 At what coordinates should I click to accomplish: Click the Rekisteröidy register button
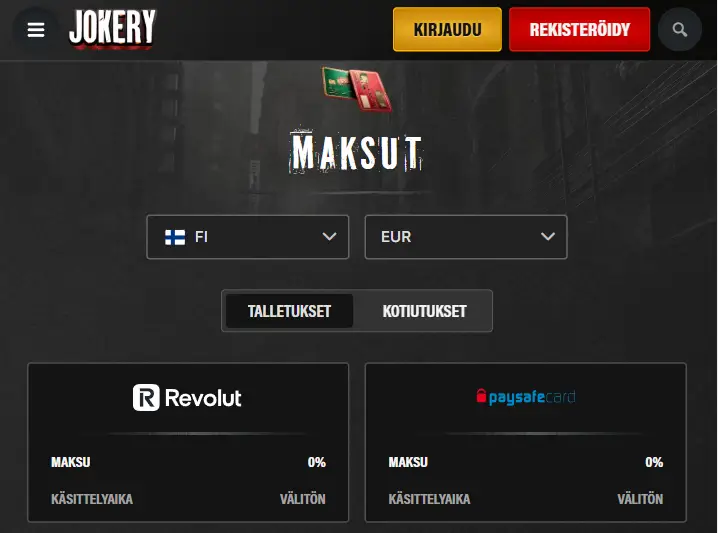click(x=580, y=30)
